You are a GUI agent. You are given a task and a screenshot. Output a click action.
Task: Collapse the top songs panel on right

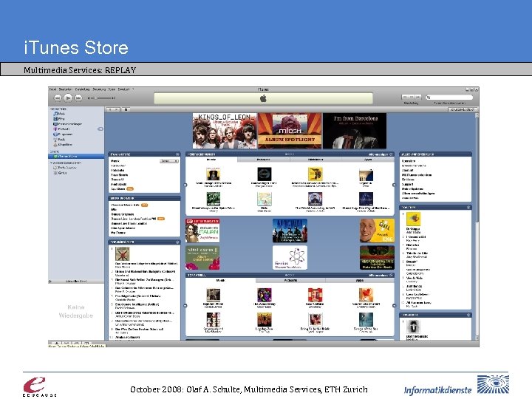468,208
